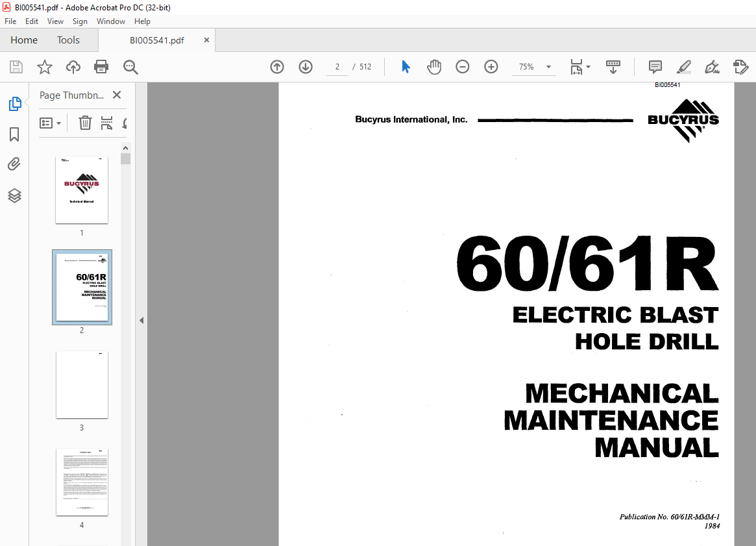
Task: Close the Page Thumbnails panel
Action: pos(117,95)
